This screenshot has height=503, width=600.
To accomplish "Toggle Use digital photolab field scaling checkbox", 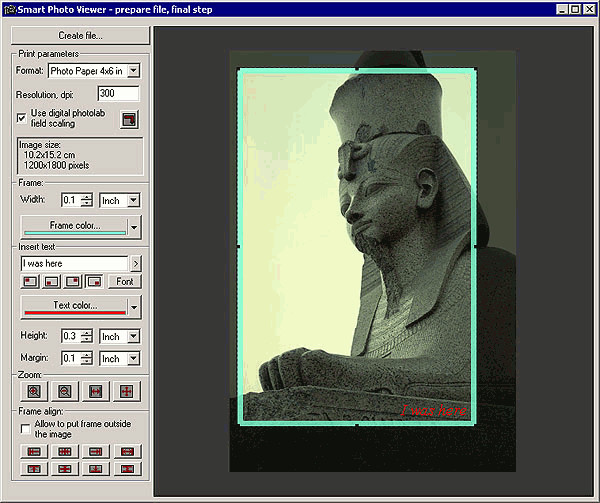I will click(21, 118).
